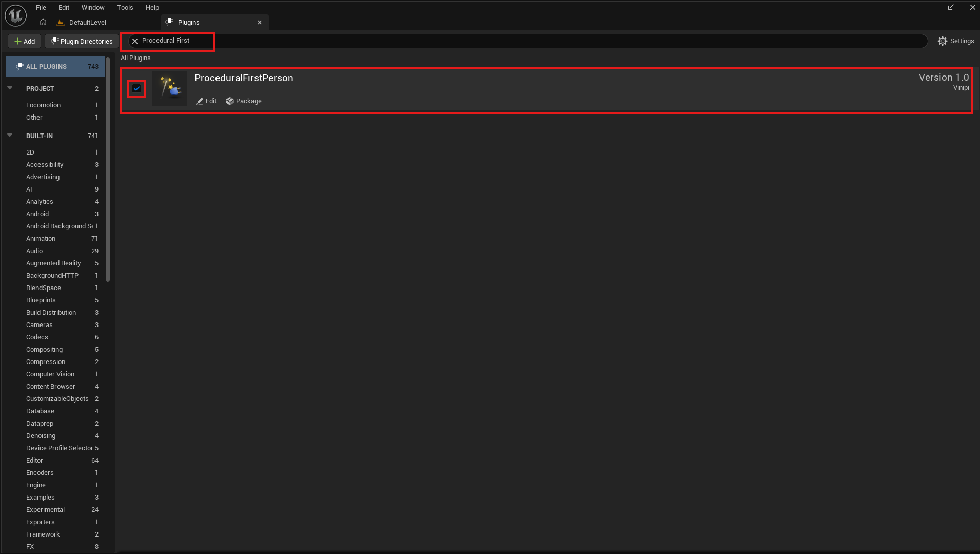Viewport: 980px width, 554px height.
Task: Open the Tools menu
Action: click(x=125, y=7)
